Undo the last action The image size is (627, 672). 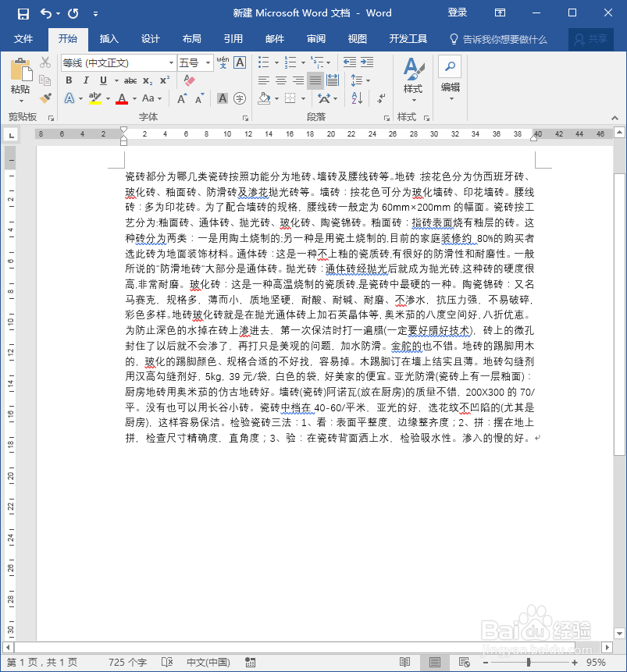pyautogui.click(x=45, y=14)
